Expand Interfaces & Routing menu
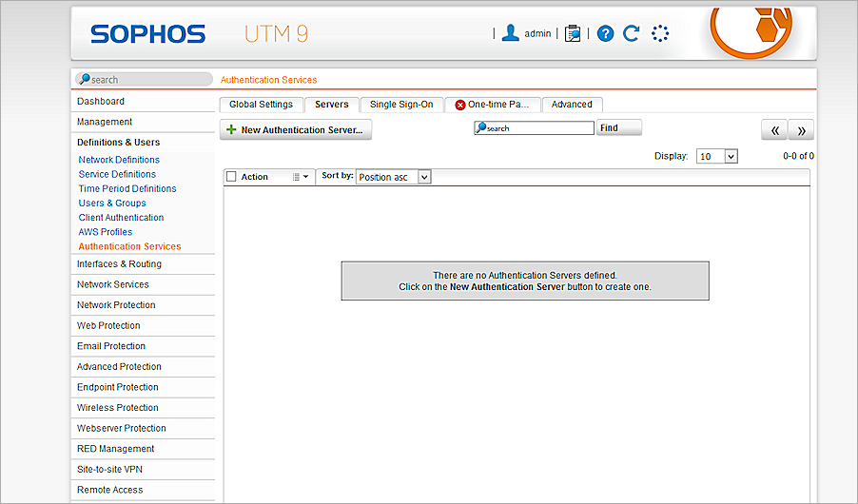This screenshot has height=504, width=858. point(143,263)
